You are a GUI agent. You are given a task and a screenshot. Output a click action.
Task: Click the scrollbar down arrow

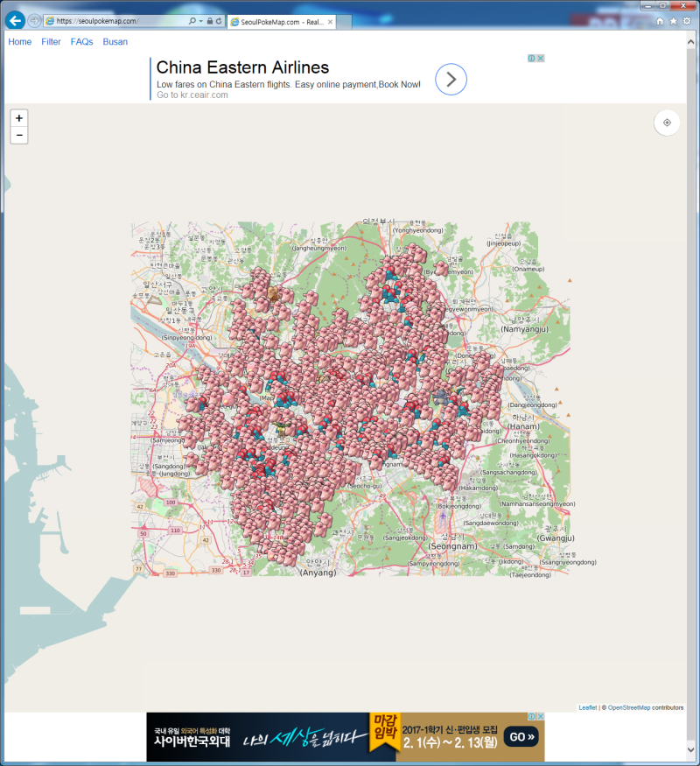pos(690,750)
